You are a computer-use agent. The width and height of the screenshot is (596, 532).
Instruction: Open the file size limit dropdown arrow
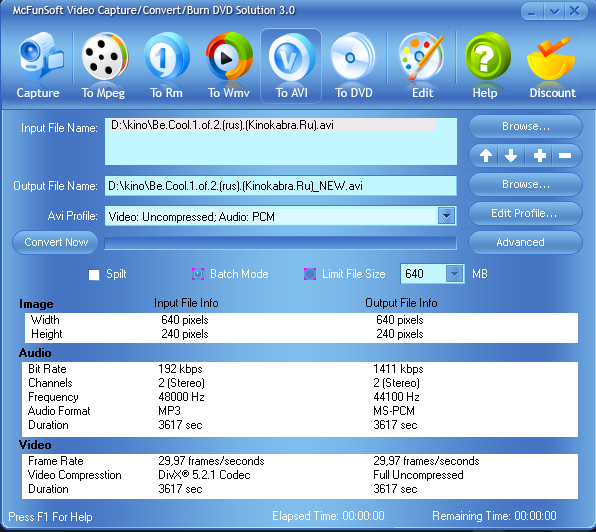454,274
